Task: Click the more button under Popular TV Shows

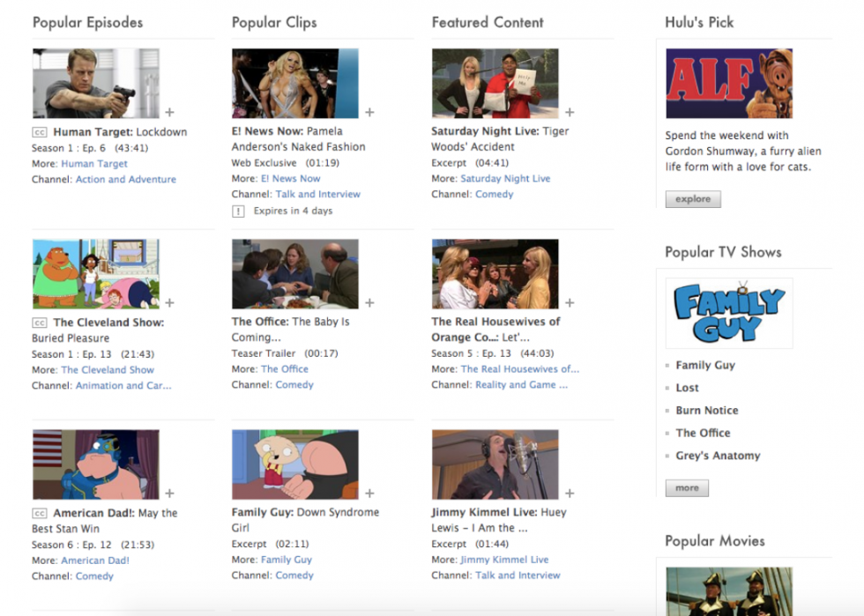Action: [x=687, y=487]
